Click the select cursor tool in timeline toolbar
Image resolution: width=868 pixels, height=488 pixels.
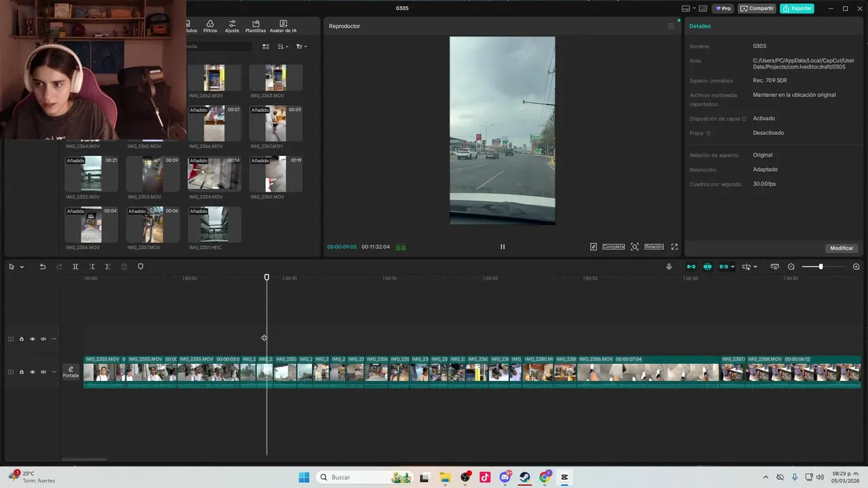tap(12, 267)
